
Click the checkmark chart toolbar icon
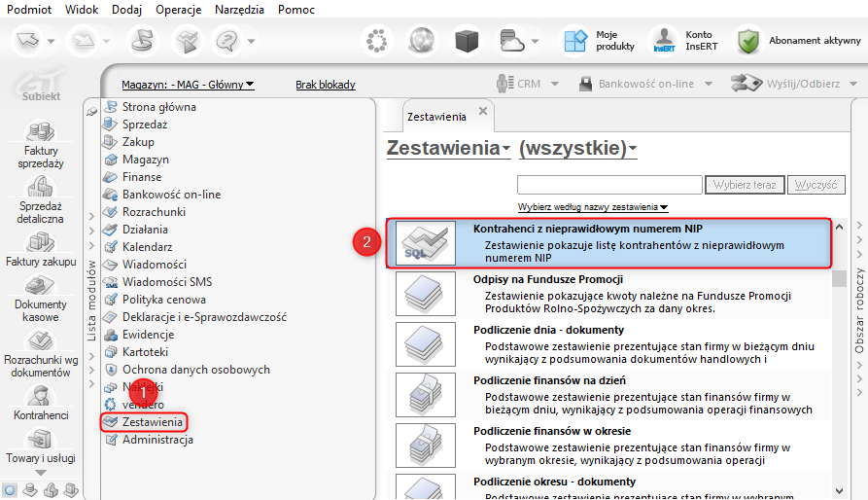[187, 41]
